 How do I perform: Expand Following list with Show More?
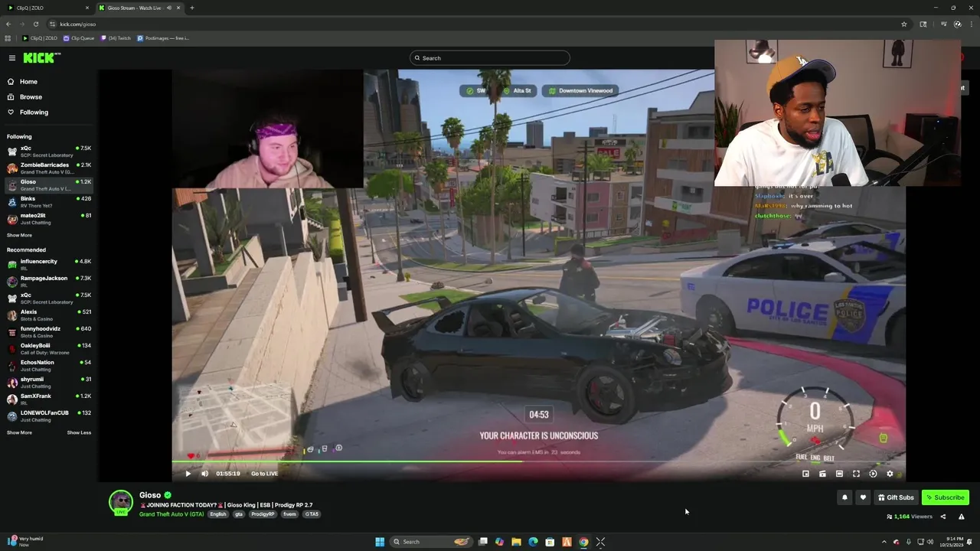[19, 236]
